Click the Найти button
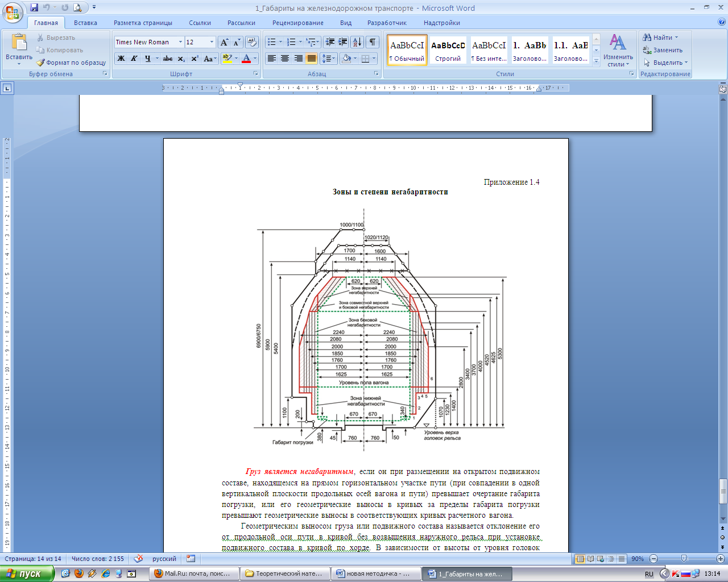The image size is (728, 582). click(x=660, y=38)
